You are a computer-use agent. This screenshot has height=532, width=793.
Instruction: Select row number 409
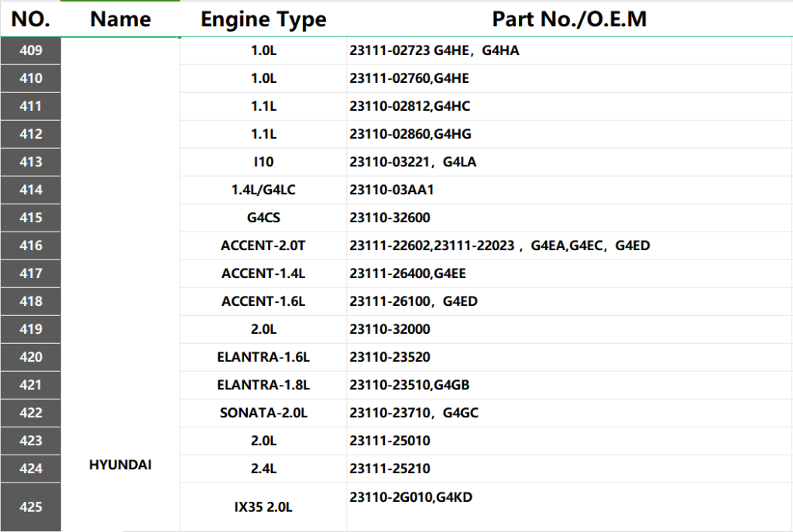(x=31, y=50)
